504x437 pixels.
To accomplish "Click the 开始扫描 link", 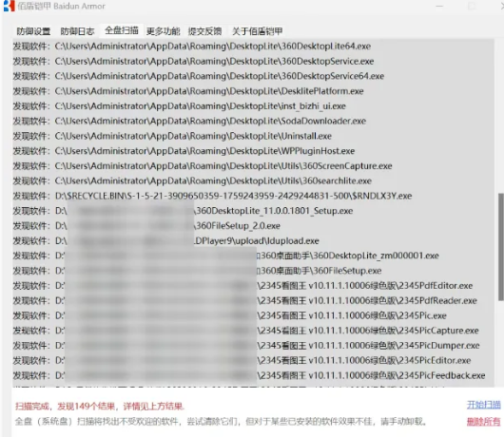I will [x=483, y=405].
